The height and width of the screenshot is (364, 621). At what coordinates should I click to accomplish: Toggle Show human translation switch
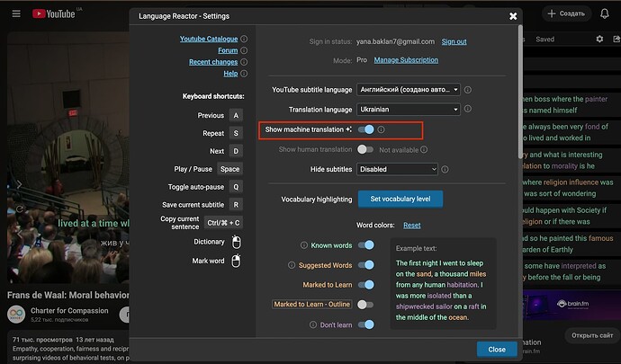pyautogui.click(x=365, y=149)
